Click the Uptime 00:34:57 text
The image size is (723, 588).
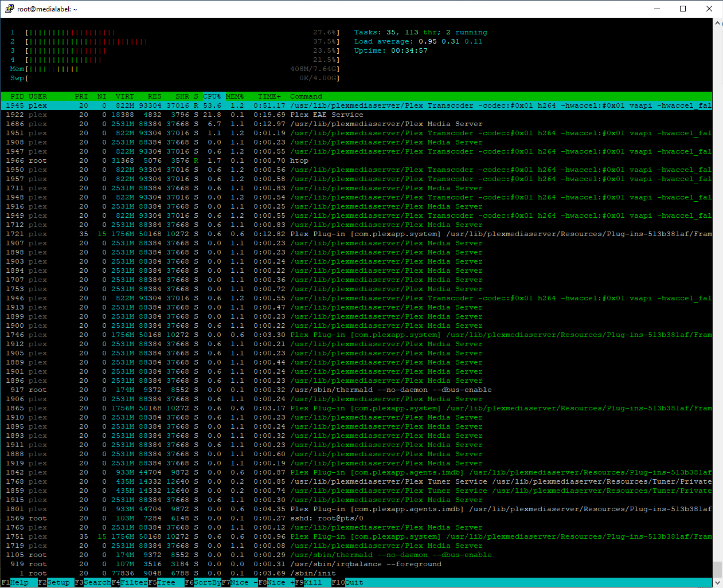390,50
